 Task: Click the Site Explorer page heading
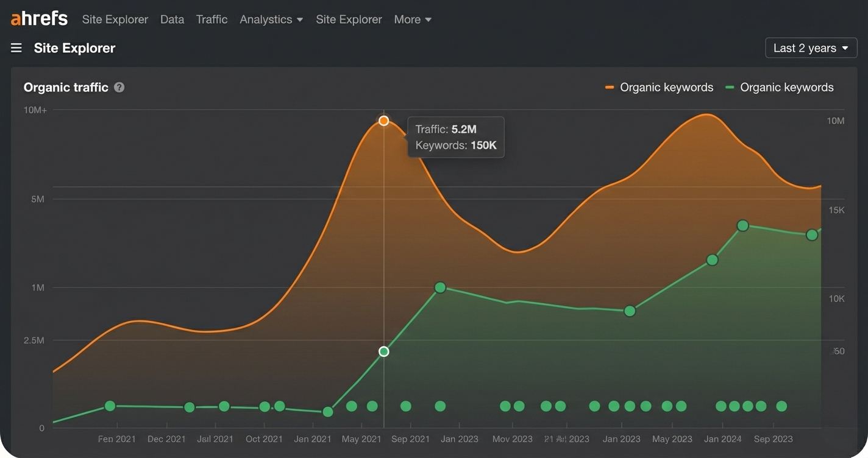pyautogui.click(x=74, y=48)
